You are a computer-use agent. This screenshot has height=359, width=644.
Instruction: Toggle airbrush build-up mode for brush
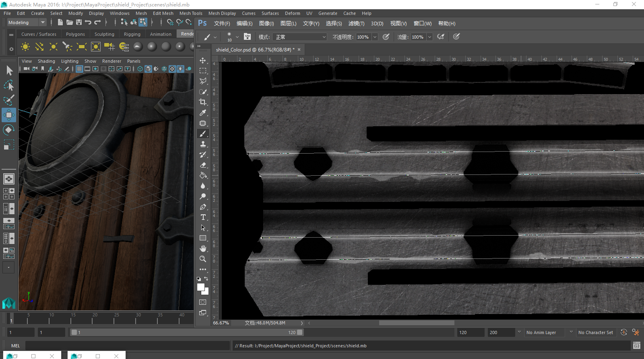[x=441, y=37]
